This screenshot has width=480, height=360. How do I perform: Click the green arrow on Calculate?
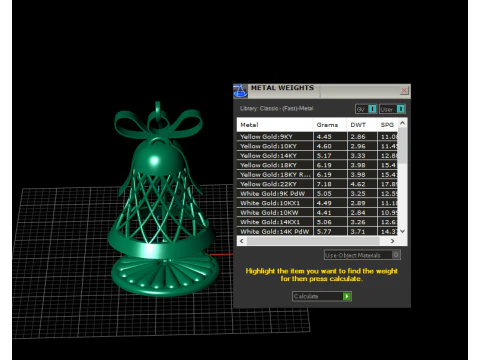pos(347,296)
